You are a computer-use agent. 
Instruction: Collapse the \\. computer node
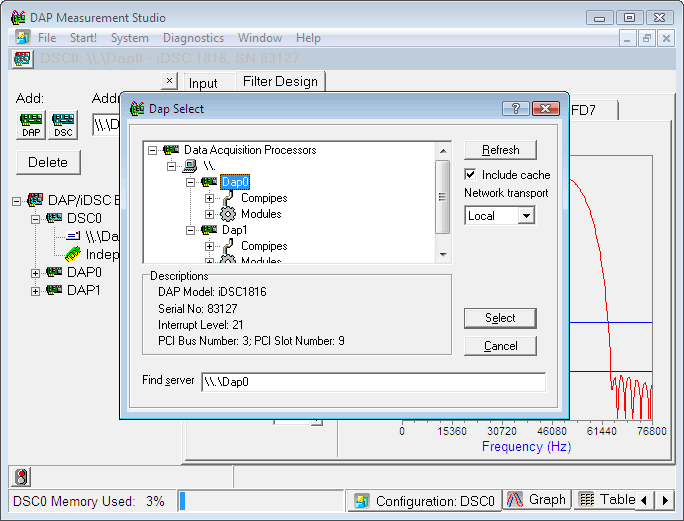click(x=171, y=166)
